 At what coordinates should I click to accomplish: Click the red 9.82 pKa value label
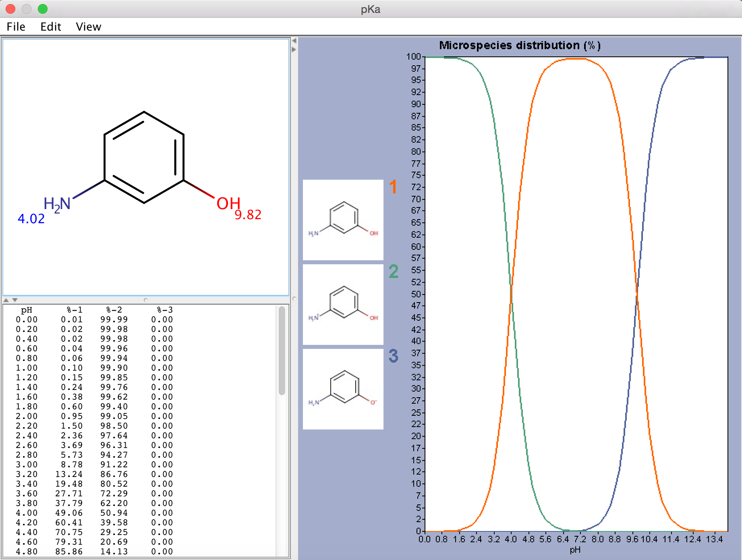point(248,215)
